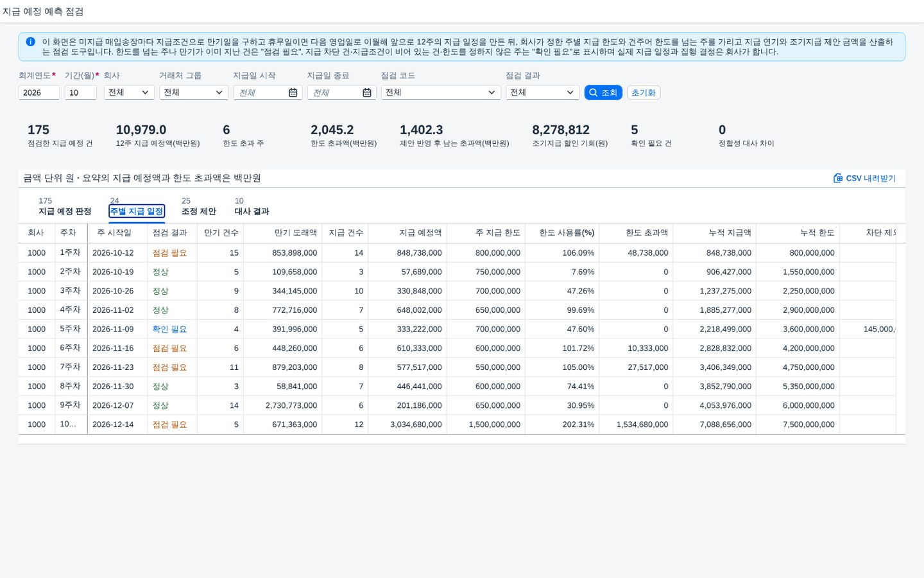Select the 2026-11-09 확인 필요 row status
Image resolution: width=924 pixels, height=578 pixels.
169,329
